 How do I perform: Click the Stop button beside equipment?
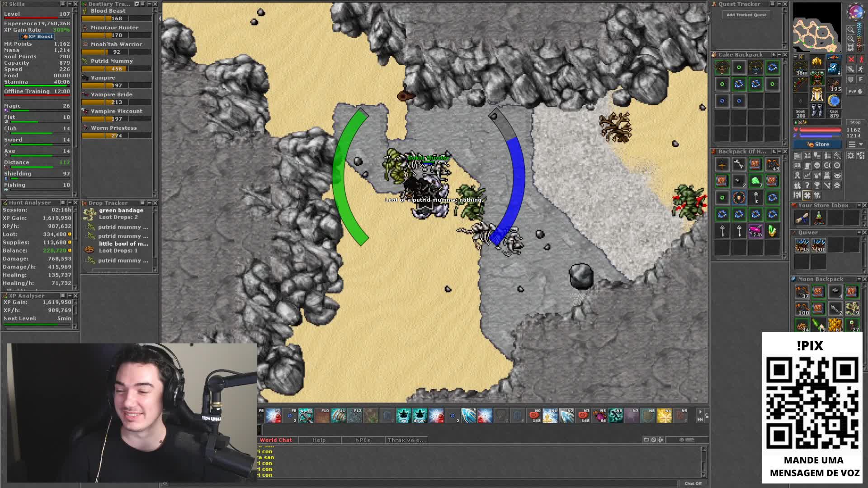coord(855,122)
